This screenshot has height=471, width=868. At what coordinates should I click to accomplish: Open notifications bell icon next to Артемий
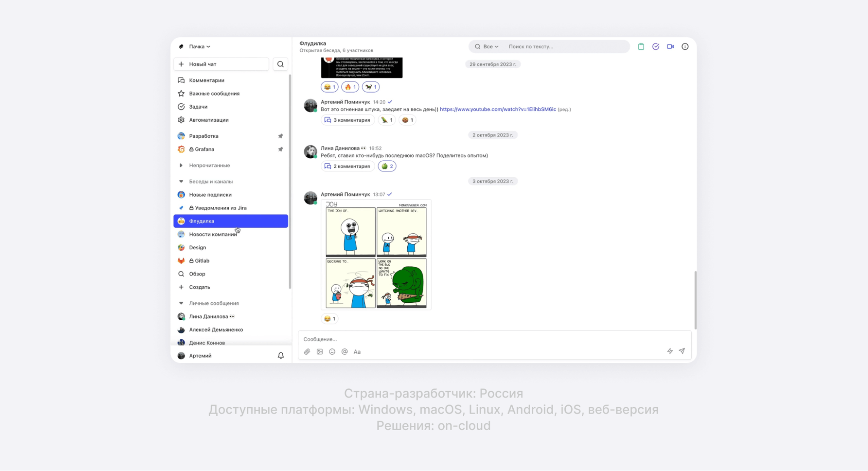pos(281,355)
